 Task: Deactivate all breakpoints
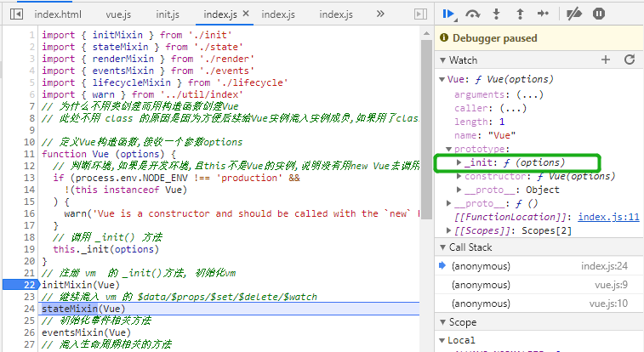(x=573, y=14)
